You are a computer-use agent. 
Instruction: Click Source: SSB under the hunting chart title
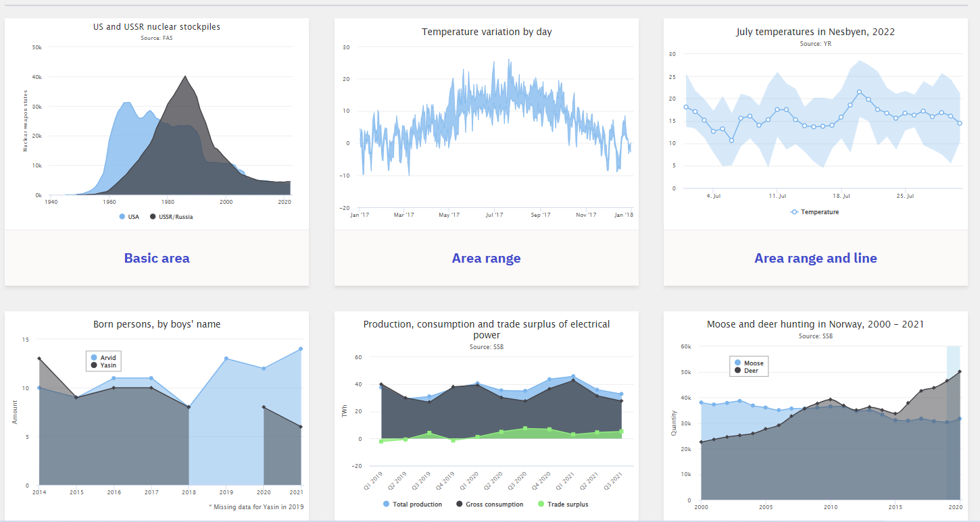[815, 335]
